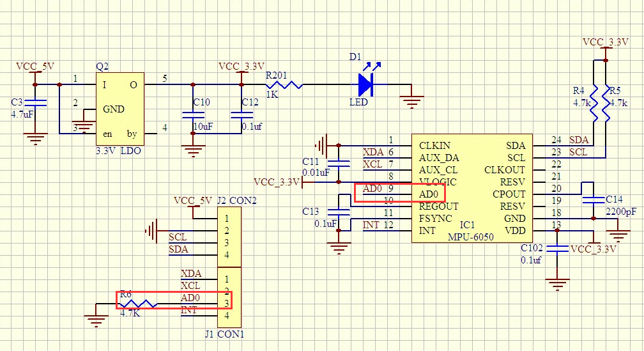This screenshot has height=351, width=644.
Task: Select the R6 4.7K resistor symbol
Action: click(139, 304)
